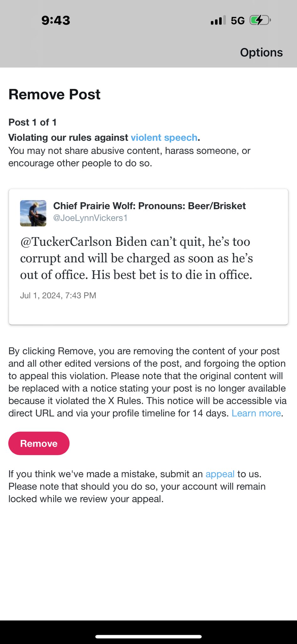
Task: Follow the Learn more link
Action: (x=256, y=413)
